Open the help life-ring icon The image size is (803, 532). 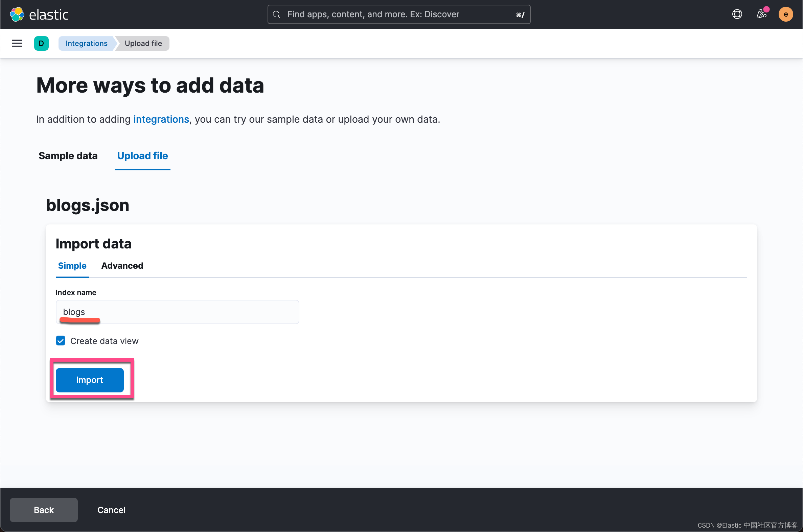pyautogui.click(x=737, y=14)
